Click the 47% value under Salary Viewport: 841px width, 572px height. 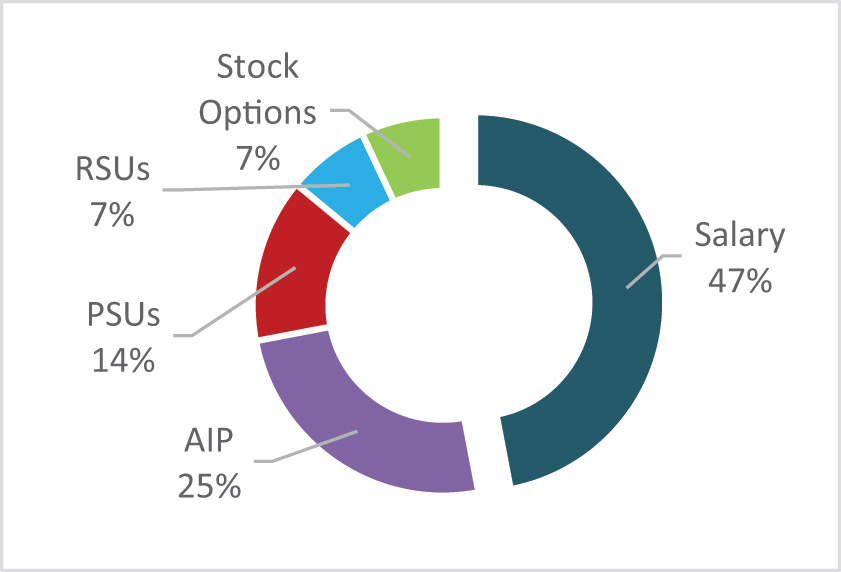point(740,281)
